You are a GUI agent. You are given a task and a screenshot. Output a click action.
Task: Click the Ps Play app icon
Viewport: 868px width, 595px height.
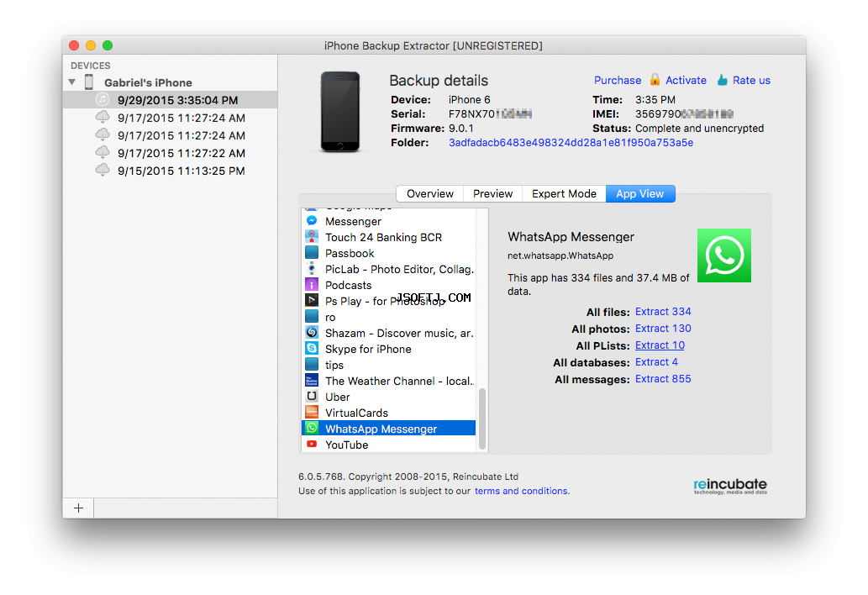click(x=312, y=301)
